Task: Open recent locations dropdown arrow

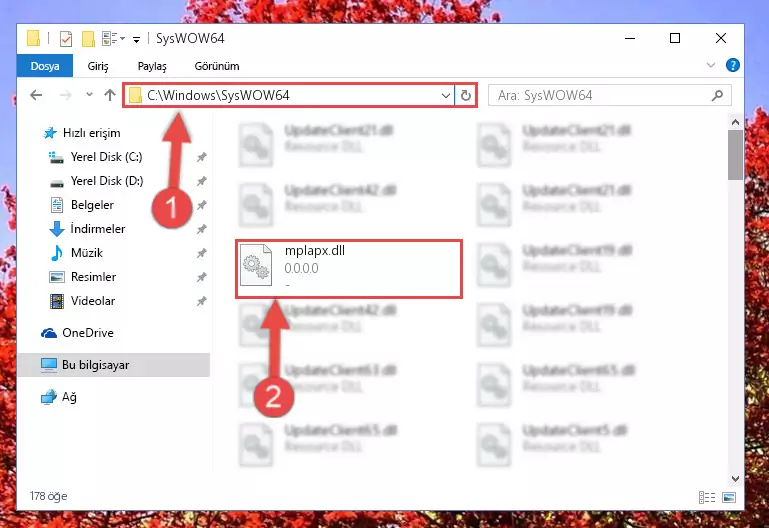Action: 89,94
